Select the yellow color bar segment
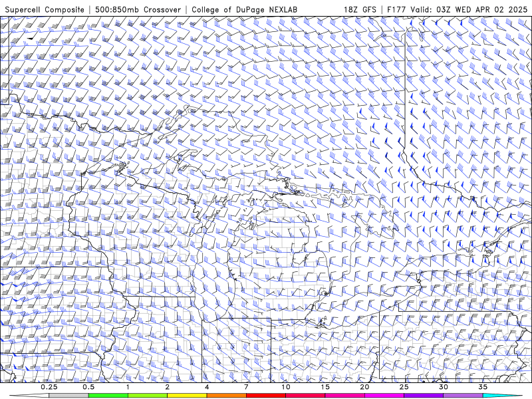Image resolution: width=532 pixels, height=399 pixels. pyautogui.click(x=187, y=396)
